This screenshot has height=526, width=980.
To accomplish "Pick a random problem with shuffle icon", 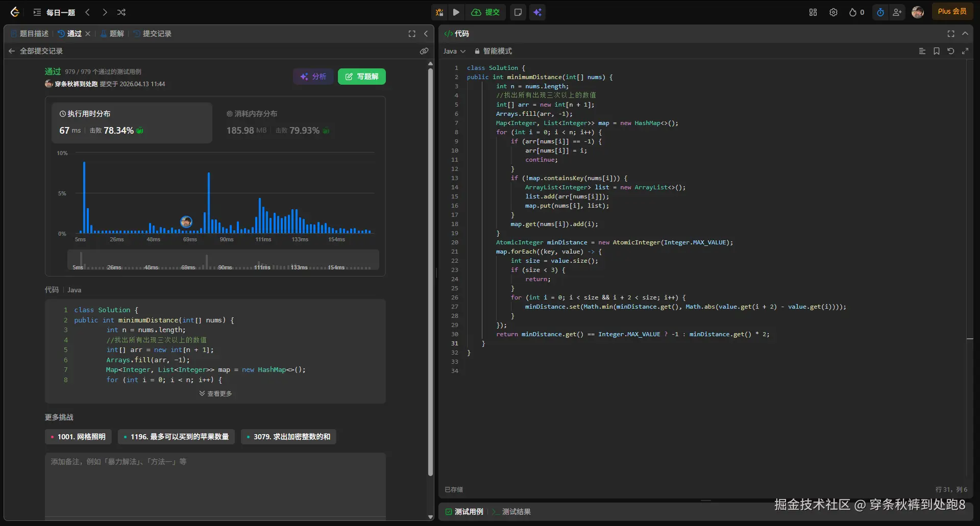I will (x=121, y=12).
